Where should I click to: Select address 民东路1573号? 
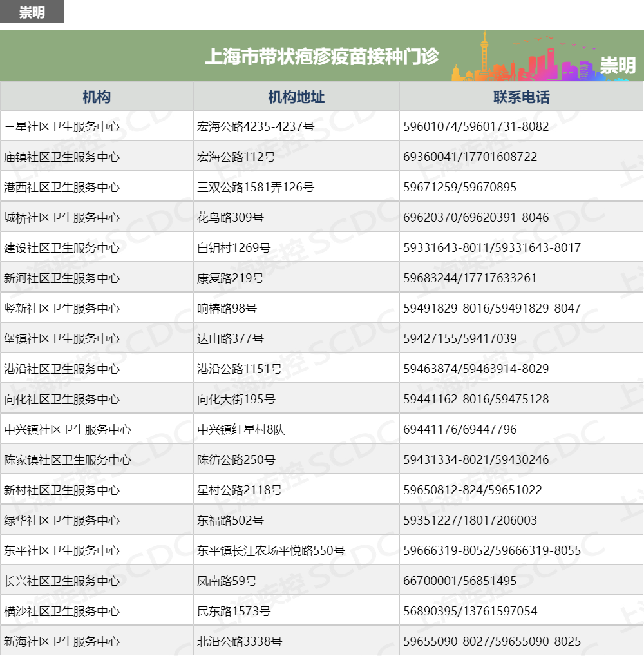[234, 612]
